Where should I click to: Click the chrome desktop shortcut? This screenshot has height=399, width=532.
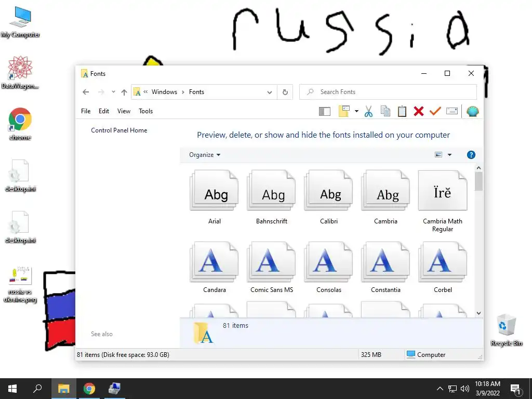pyautogui.click(x=20, y=124)
